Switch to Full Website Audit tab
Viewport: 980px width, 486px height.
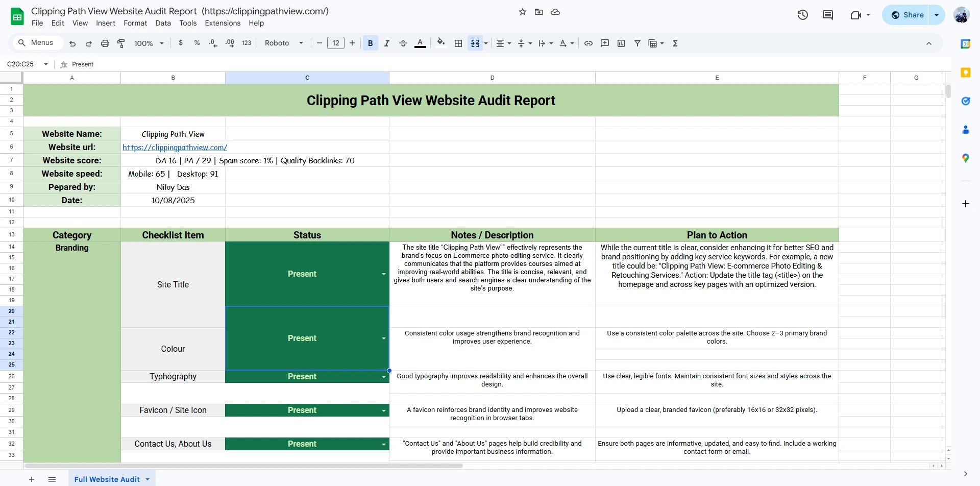tap(107, 479)
